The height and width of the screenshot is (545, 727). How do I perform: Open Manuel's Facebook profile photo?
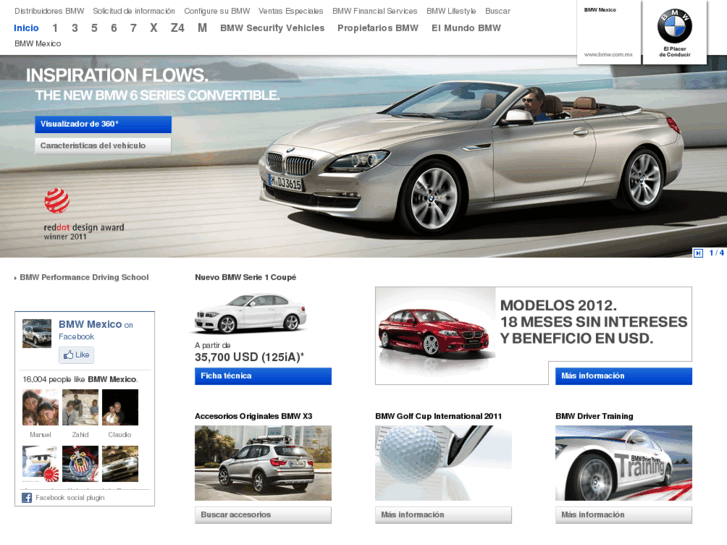click(40, 407)
